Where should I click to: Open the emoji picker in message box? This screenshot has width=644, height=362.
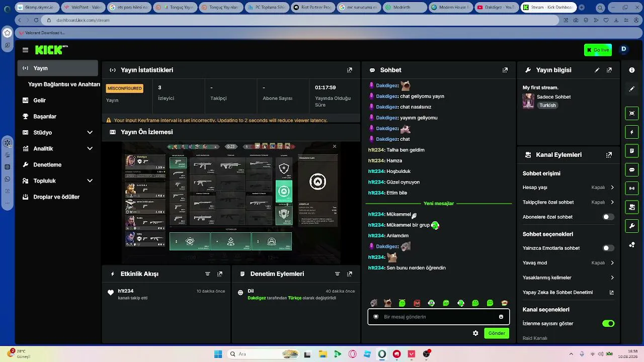tap(501, 317)
